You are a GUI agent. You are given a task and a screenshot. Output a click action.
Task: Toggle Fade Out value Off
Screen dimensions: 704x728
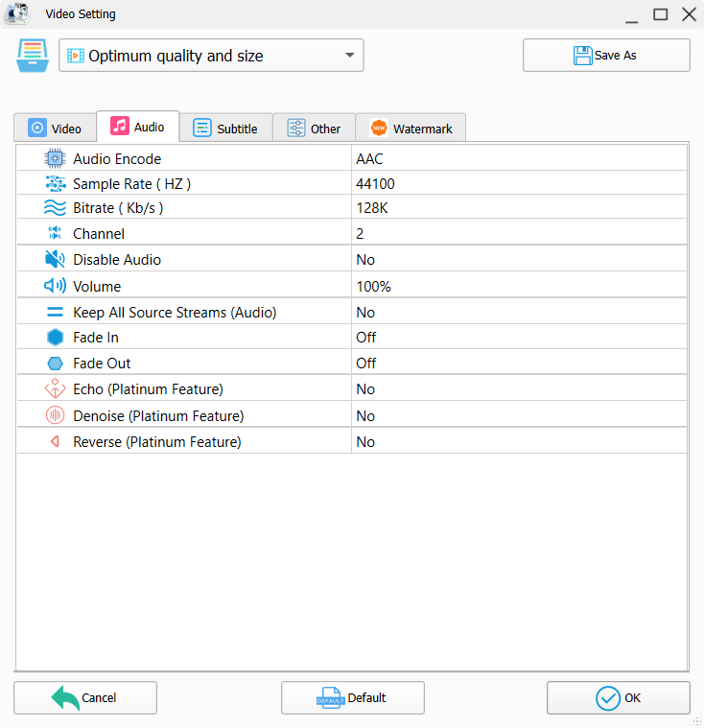(x=519, y=363)
